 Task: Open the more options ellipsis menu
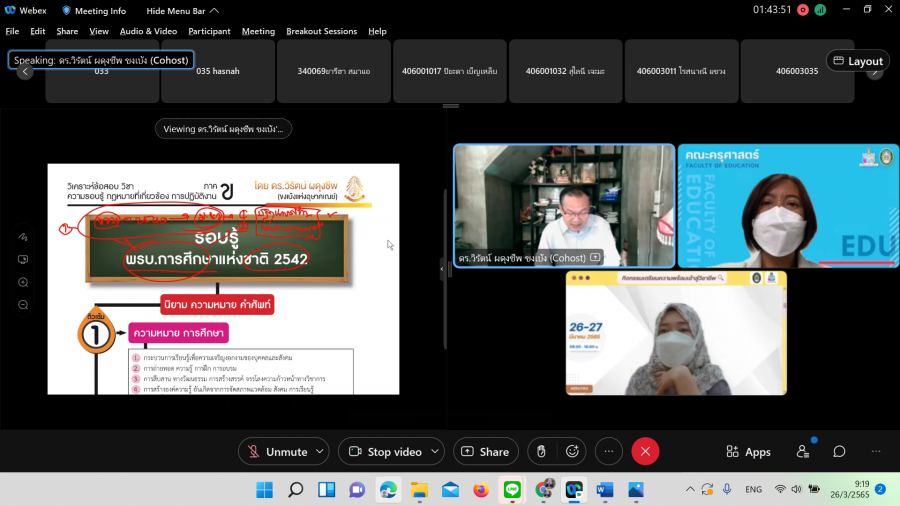pos(609,452)
